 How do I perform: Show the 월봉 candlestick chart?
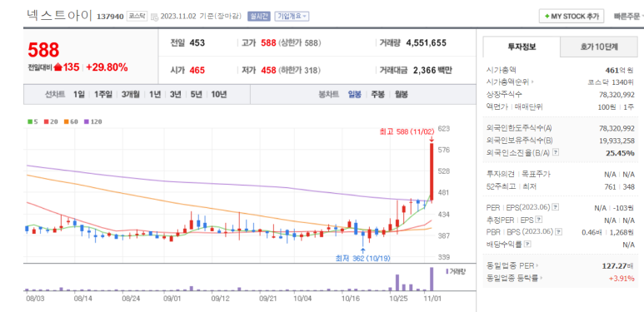pyautogui.click(x=402, y=94)
